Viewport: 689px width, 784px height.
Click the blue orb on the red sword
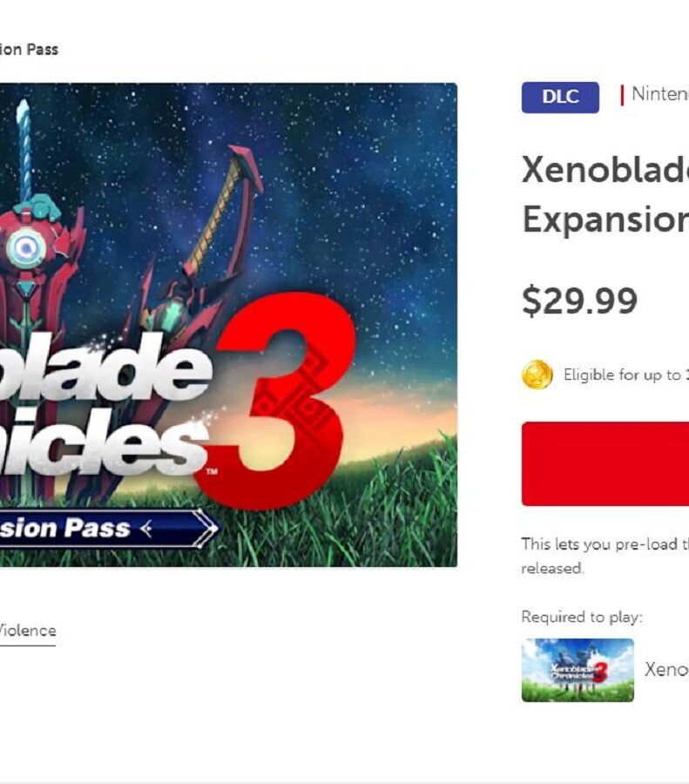pyautogui.click(x=25, y=247)
